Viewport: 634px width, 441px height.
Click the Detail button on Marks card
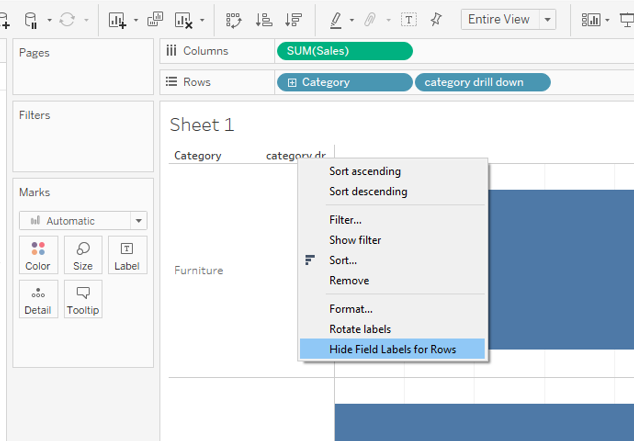click(38, 299)
